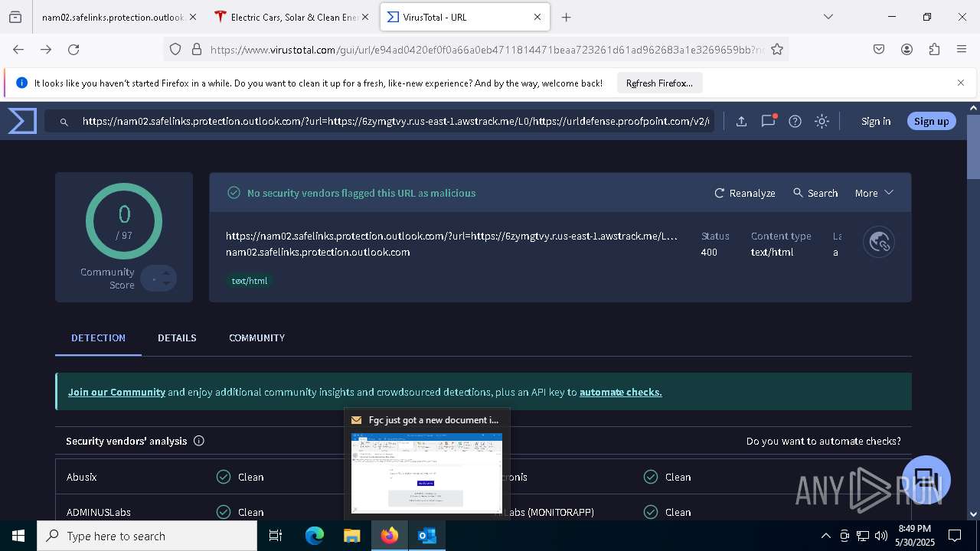Open the volume speaker icon
The width and height of the screenshot is (980, 551).
[881, 536]
